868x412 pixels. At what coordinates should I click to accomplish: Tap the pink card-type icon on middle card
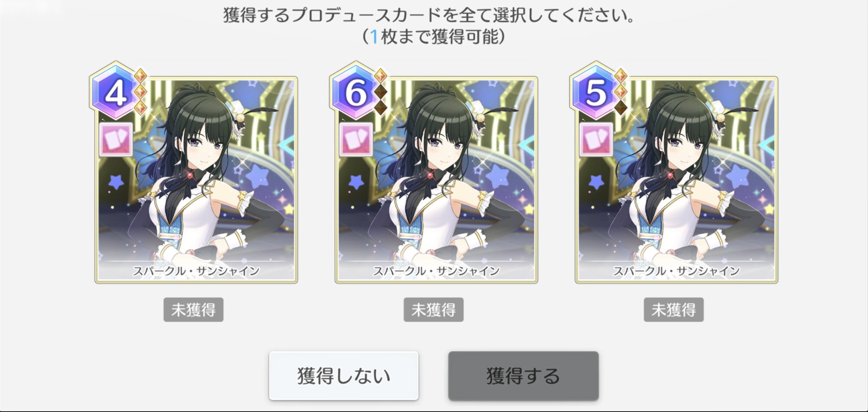tap(356, 140)
